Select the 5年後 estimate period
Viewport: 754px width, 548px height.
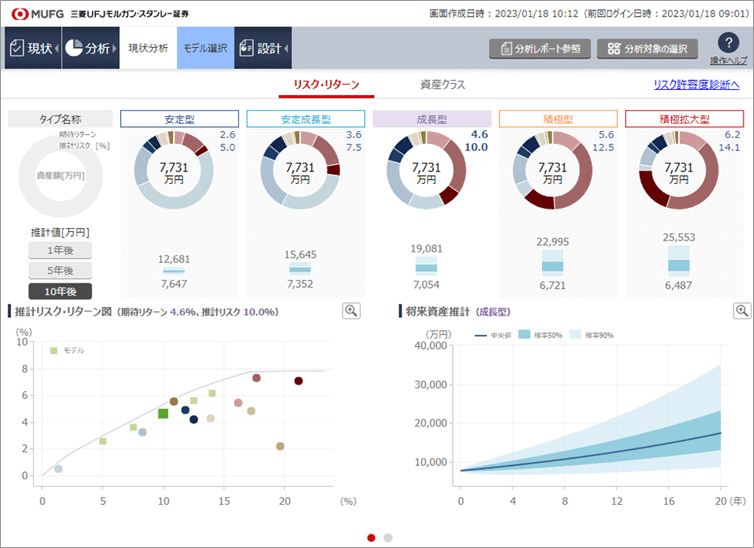pos(59,270)
